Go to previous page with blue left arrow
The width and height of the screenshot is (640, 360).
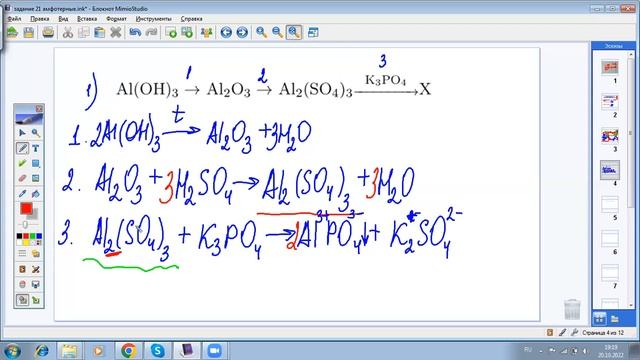pos(226,32)
